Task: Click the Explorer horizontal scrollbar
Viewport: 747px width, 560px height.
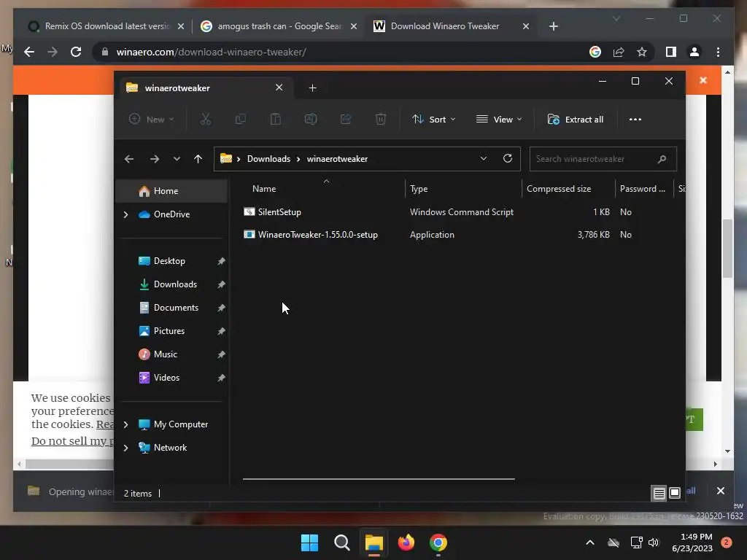Action: (379, 478)
